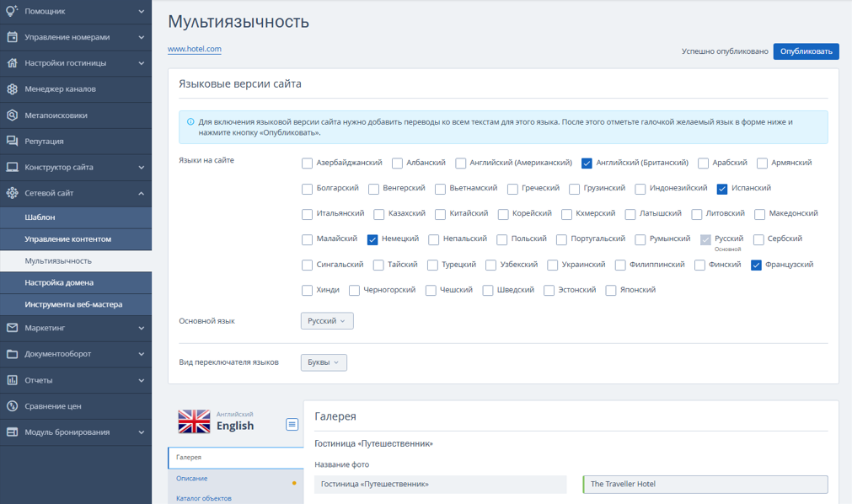Uncheck the Немецкий language checkbox
Viewport: 852px width, 504px height.
372,239
